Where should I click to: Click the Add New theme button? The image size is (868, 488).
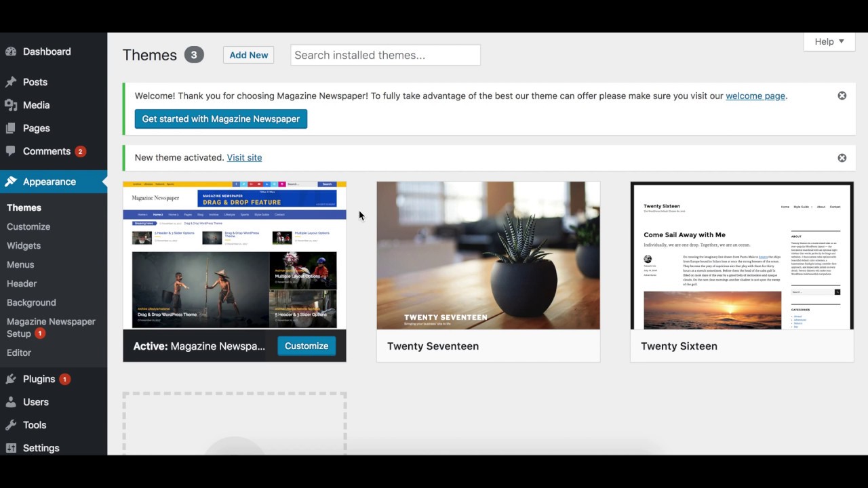coord(248,55)
